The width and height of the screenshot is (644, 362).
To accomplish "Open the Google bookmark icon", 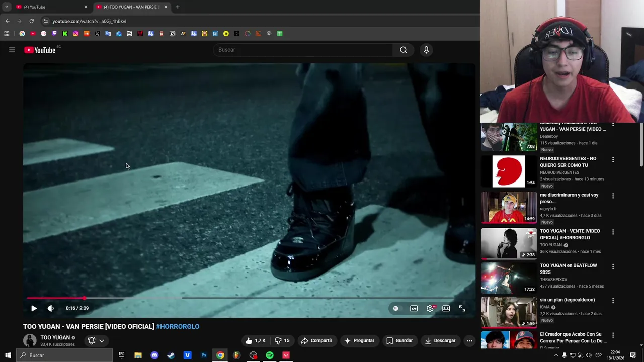I will coord(22,34).
